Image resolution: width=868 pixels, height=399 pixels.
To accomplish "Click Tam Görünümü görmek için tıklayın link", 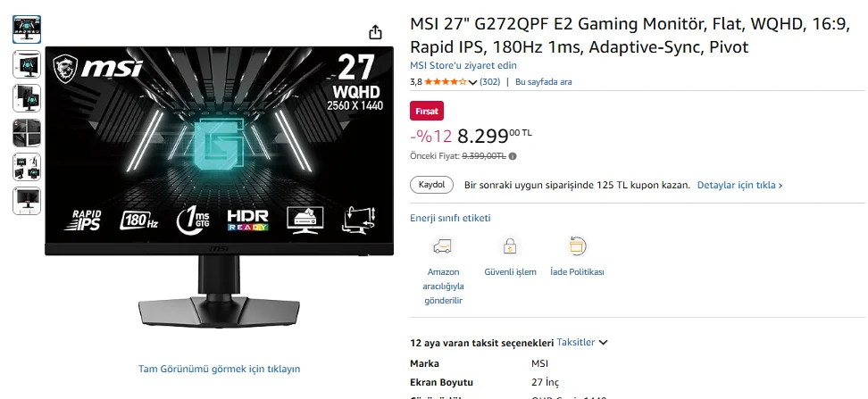I will pos(219,369).
